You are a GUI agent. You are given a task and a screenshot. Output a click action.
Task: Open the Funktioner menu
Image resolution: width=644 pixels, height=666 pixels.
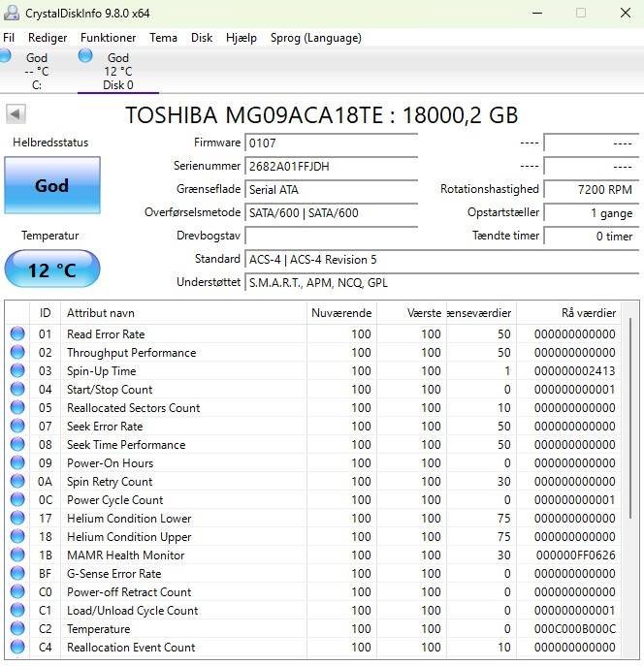109,38
